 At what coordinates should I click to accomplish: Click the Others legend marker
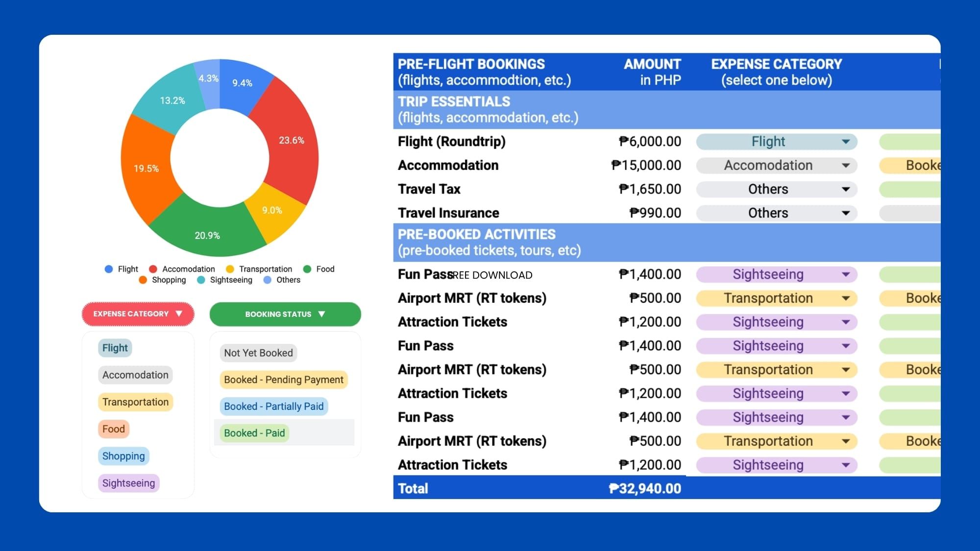267,280
